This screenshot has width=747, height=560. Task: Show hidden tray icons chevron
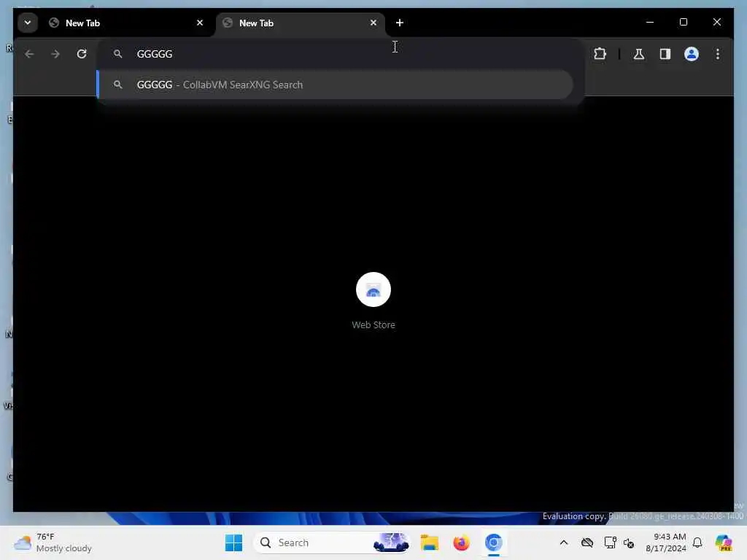click(564, 542)
